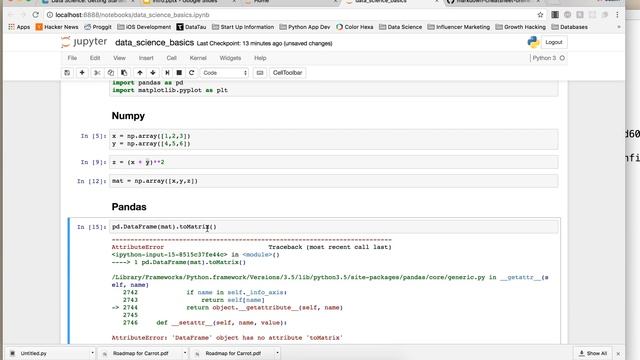
Task: Bookmark this page with star icon
Action: click(540, 15)
